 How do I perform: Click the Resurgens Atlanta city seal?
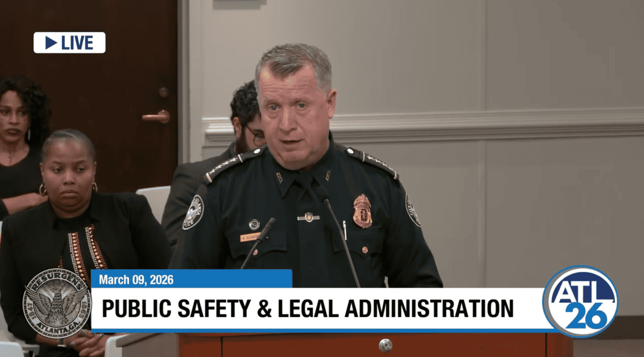(x=57, y=304)
